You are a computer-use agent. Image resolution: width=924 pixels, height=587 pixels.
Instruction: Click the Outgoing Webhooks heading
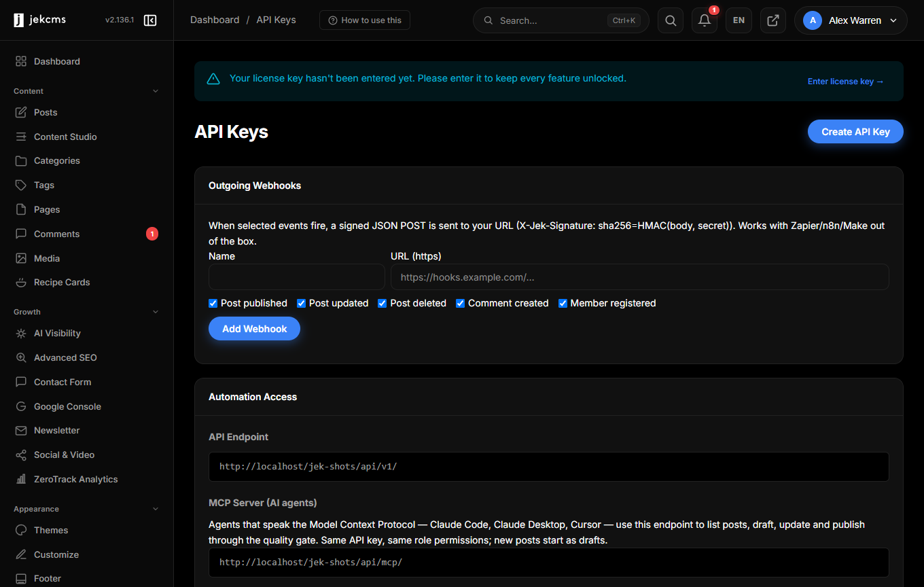255,185
